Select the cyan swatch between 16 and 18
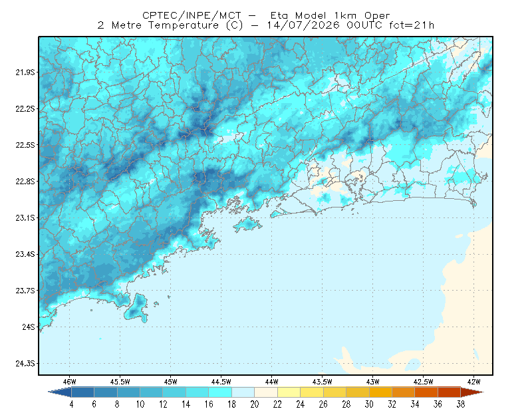532x411 pixels. (x=220, y=392)
